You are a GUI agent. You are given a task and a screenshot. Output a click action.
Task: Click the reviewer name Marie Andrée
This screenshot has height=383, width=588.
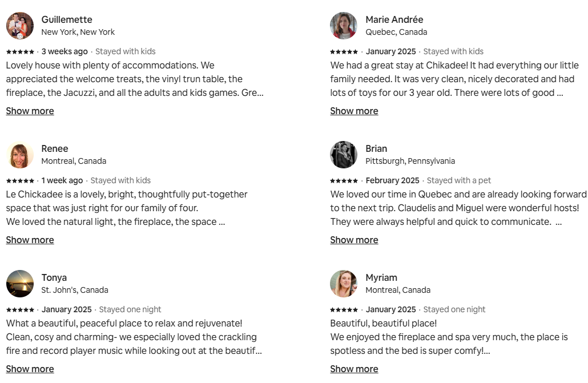tap(394, 19)
